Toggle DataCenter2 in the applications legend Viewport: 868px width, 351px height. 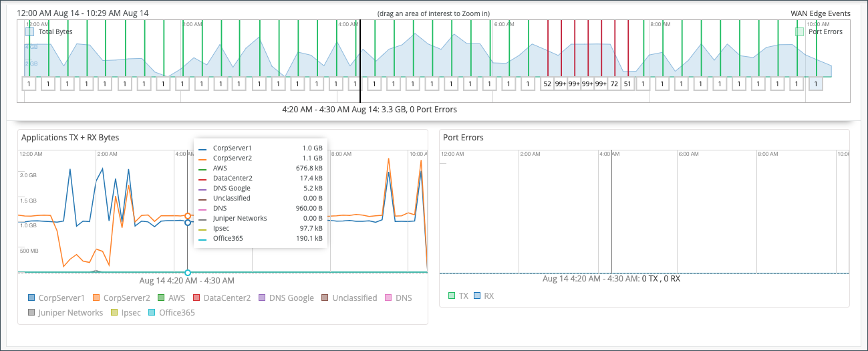(x=197, y=298)
